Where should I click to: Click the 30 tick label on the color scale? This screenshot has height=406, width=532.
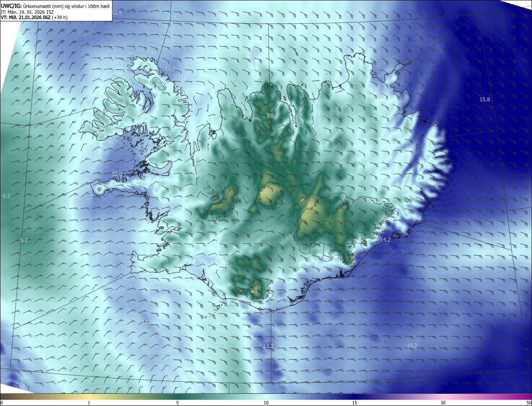click(443, 403)
